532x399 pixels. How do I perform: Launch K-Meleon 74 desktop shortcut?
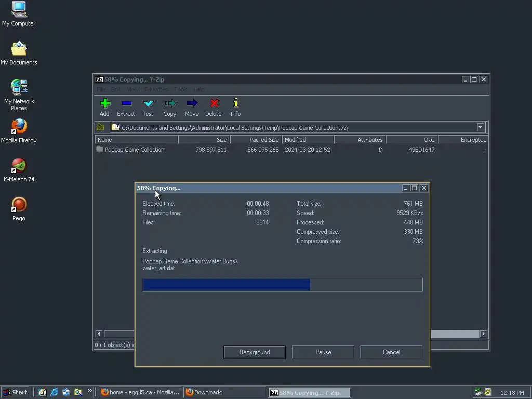[x=19, y=170]
